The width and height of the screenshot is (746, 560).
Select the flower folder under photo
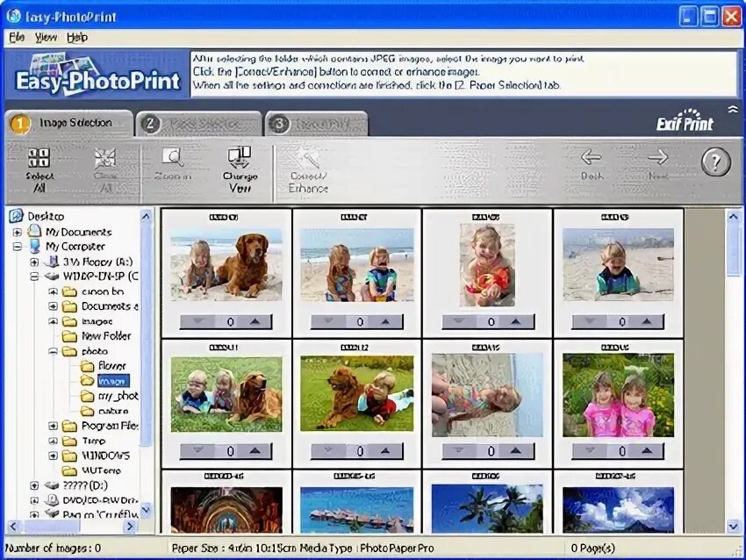[x=111, y=365]
